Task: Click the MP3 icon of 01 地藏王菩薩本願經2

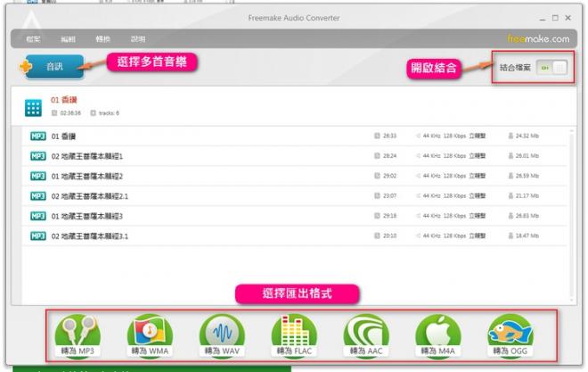Action: pyautogui.click(x=38, y=176)
